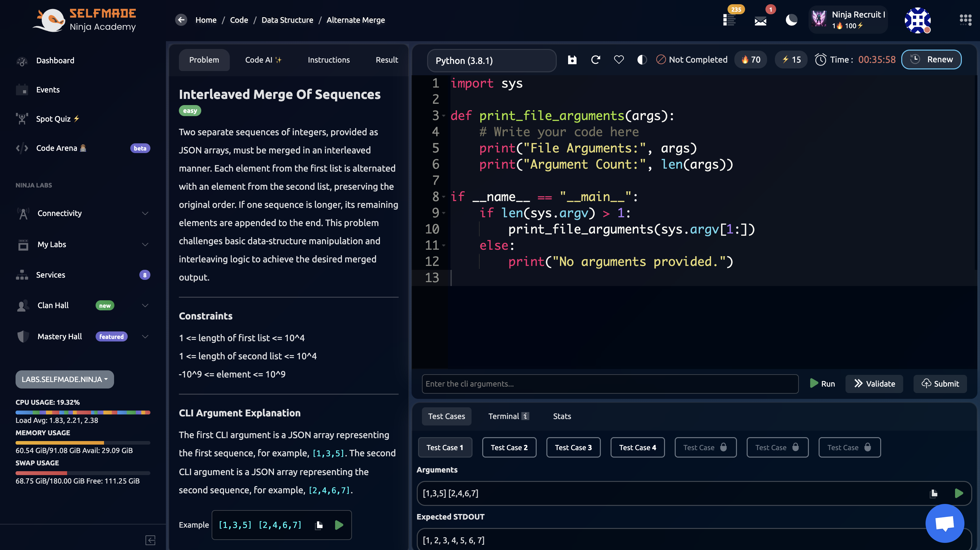
Task: Toggle code folding on line 3
Action: 444,116
